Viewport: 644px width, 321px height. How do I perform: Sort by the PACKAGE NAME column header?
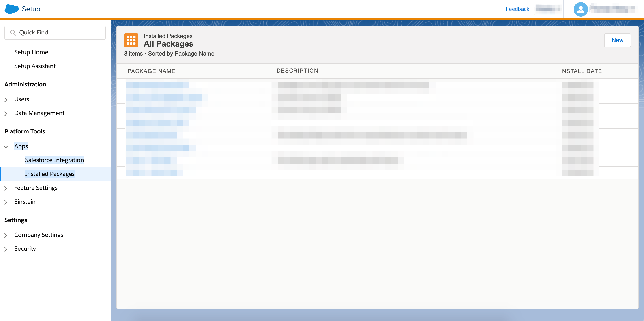click(151, 71)
